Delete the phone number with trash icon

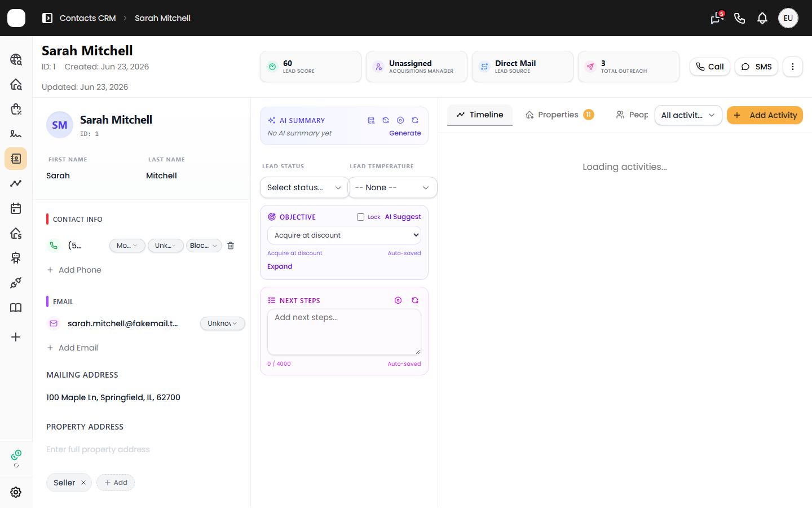pyautogui.click(x=231, y=246)
